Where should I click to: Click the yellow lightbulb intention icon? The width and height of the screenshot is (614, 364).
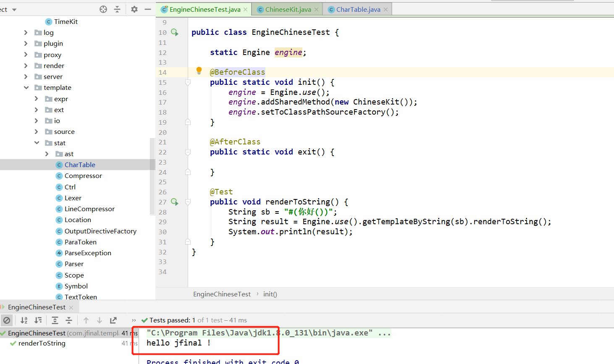pos(199,71)
